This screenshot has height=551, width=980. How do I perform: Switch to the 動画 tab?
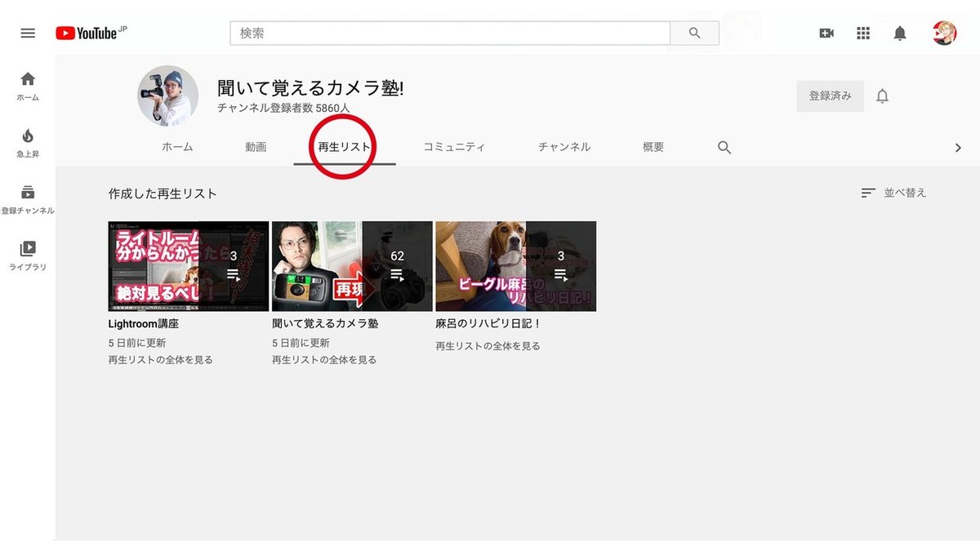point(256,147)
